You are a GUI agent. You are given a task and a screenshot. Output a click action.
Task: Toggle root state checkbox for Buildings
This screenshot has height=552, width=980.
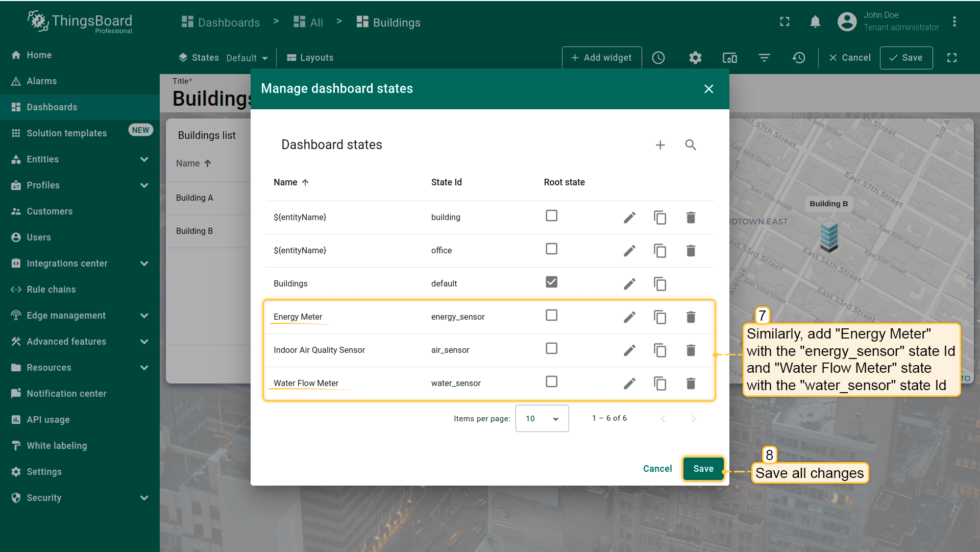pos(551,282)
